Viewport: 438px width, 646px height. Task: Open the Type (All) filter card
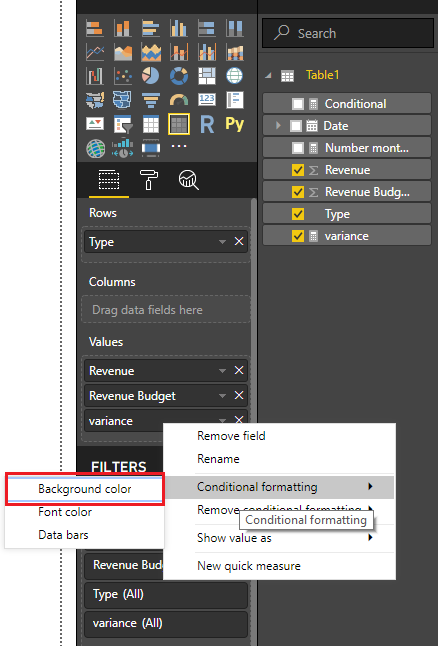[166, 595]
